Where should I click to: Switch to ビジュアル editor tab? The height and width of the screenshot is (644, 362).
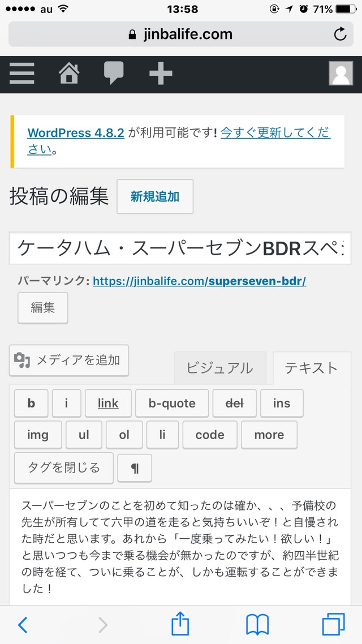219,368
